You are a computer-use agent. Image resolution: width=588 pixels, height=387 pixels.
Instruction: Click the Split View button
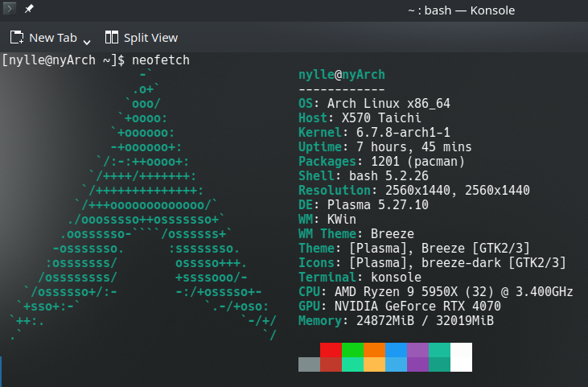[x=142, y=38]
